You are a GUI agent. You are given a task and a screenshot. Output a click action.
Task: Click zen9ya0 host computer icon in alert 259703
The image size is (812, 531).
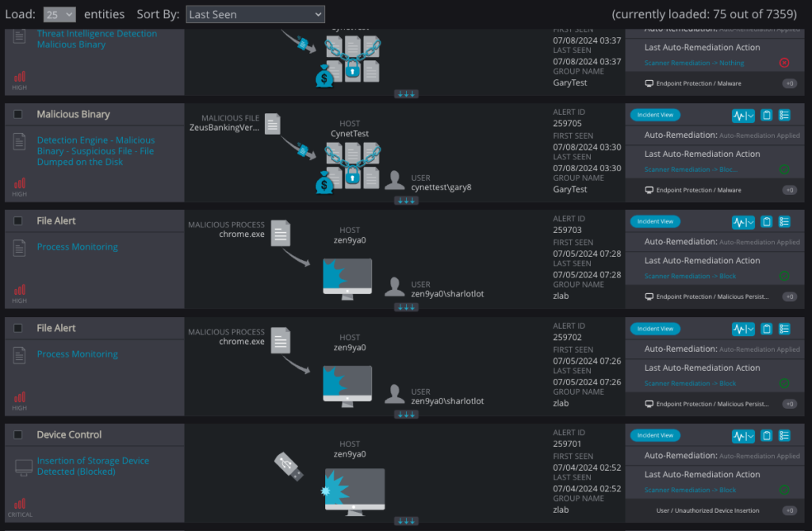[x=347, y=279]
